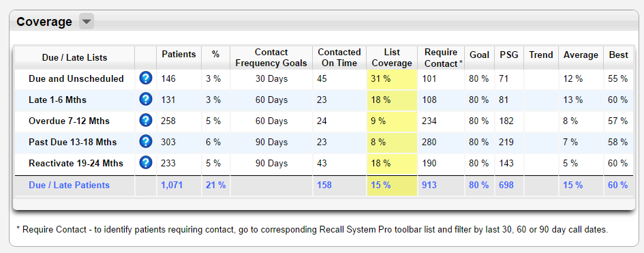Click require contact value 280
The image size is (644, 253).
[429, 142]
